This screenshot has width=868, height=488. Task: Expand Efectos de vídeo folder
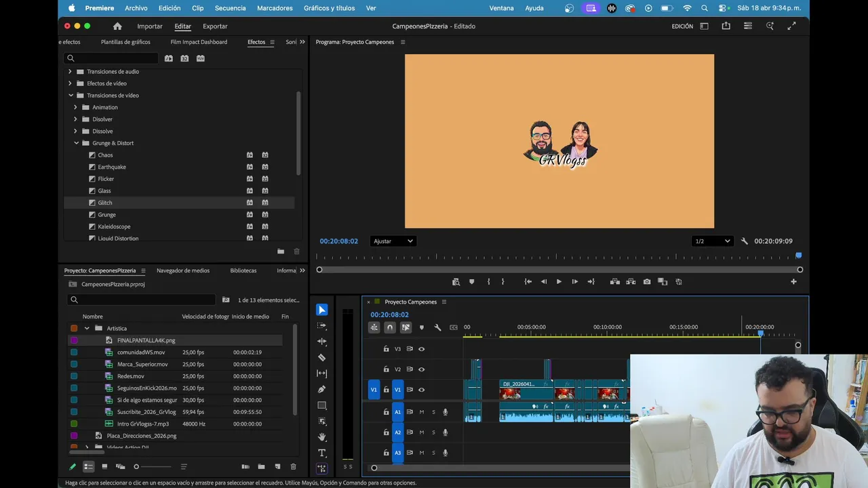[70, 83]
